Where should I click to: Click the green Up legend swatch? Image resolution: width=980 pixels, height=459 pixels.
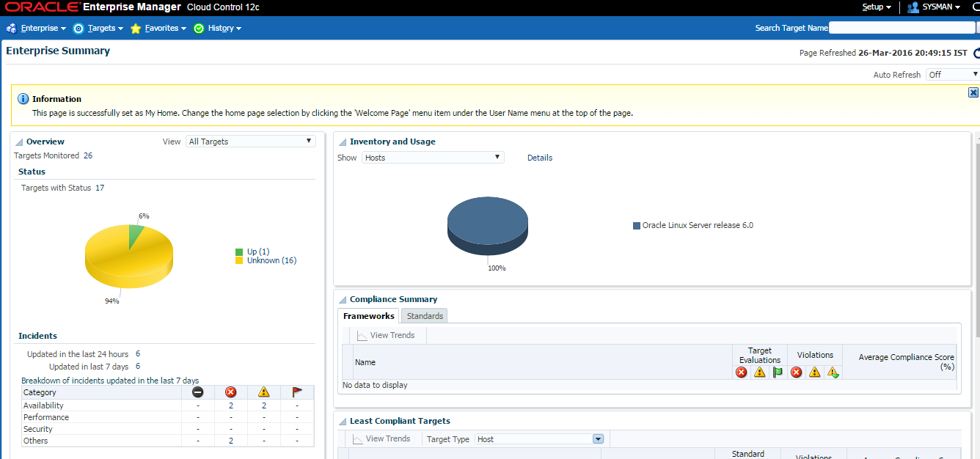point(239,252)
